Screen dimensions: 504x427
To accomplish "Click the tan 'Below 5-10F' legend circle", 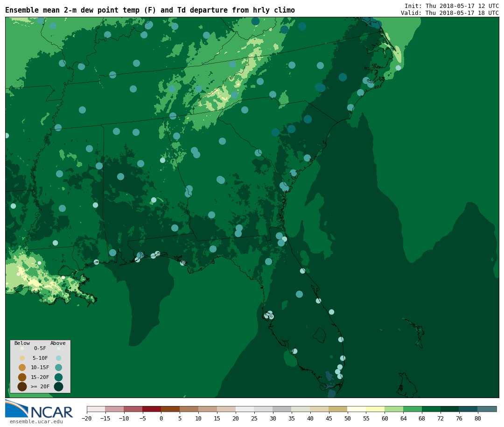I will click(x=22, y=358).
